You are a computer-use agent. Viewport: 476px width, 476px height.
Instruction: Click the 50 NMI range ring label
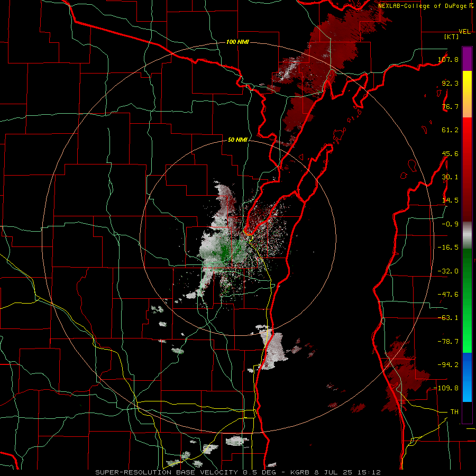click(x=237, y=140)
